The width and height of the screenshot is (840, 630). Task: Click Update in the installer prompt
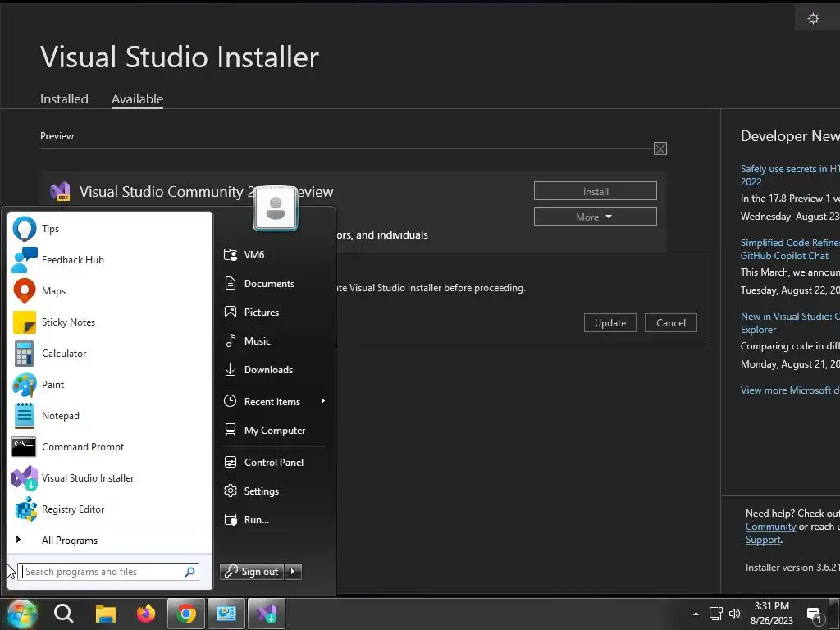pos(610,323)
